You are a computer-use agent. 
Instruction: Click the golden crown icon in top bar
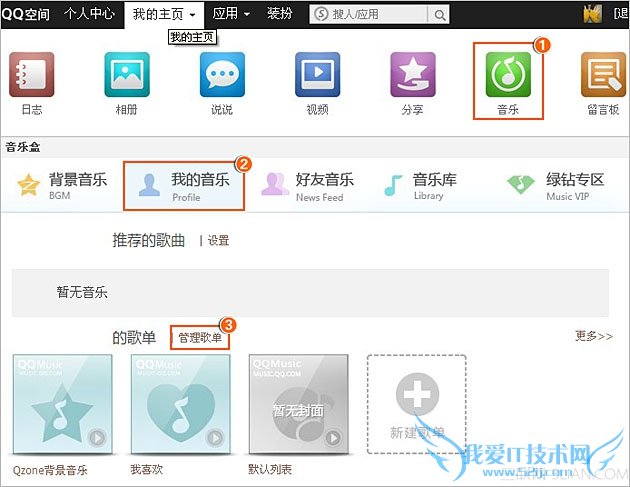coord(593,14)
